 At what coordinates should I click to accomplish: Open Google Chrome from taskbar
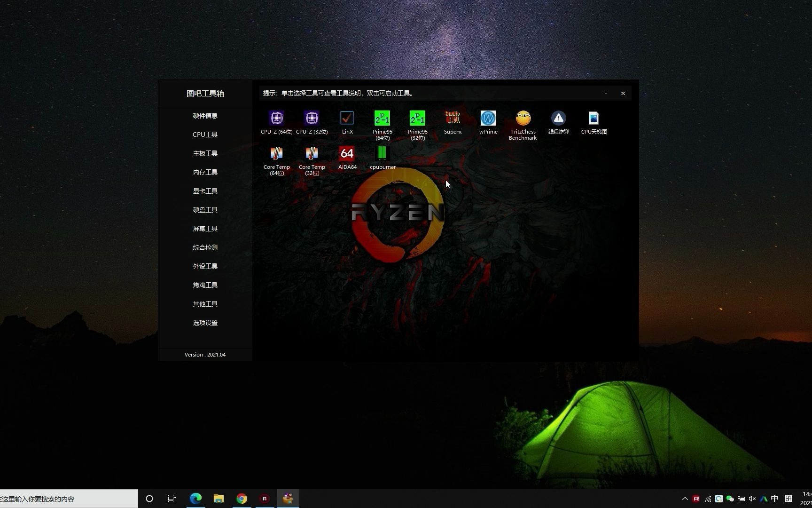click(242, 499)
